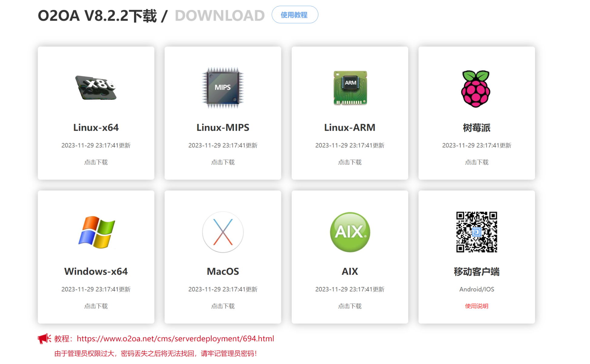This screenshot has height=364, width=590.
Task: Click the green ARM chip icon
Action: (350, 88)
